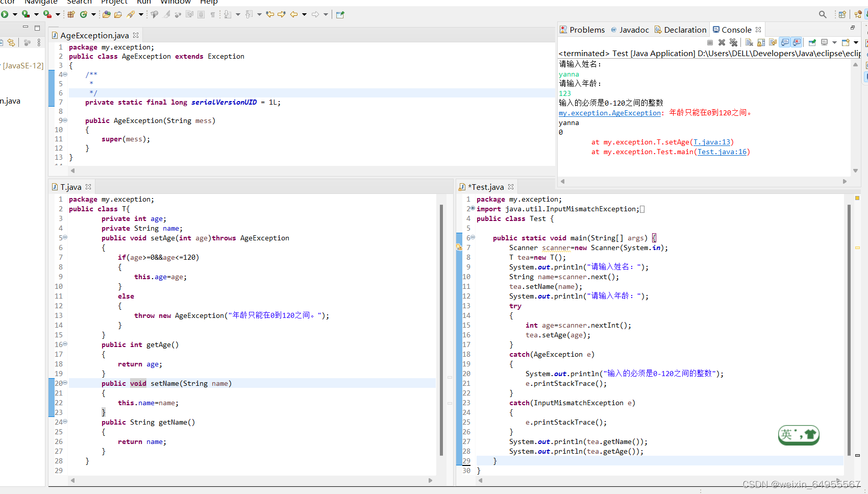The image size is (868, 494).
Task: Click the Search flashlight toolbar icon
Action: click(131, 14)
